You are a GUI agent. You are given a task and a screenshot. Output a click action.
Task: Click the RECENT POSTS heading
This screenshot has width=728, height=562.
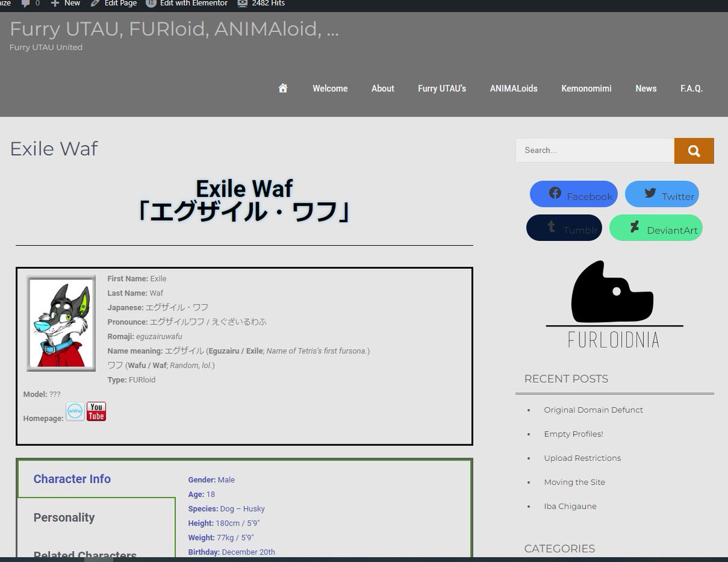tap(566, 379)
